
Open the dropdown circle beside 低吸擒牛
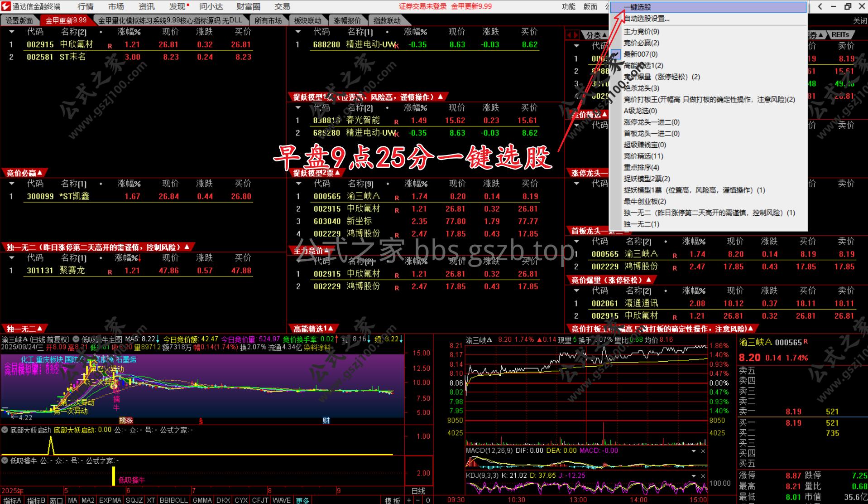click(x=5, y=460)
